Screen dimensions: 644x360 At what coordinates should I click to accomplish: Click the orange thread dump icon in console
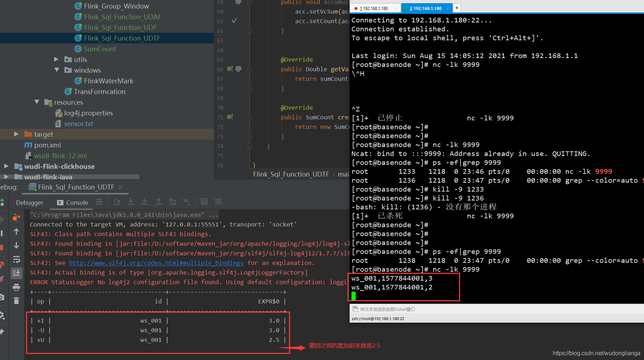point(16,217)
